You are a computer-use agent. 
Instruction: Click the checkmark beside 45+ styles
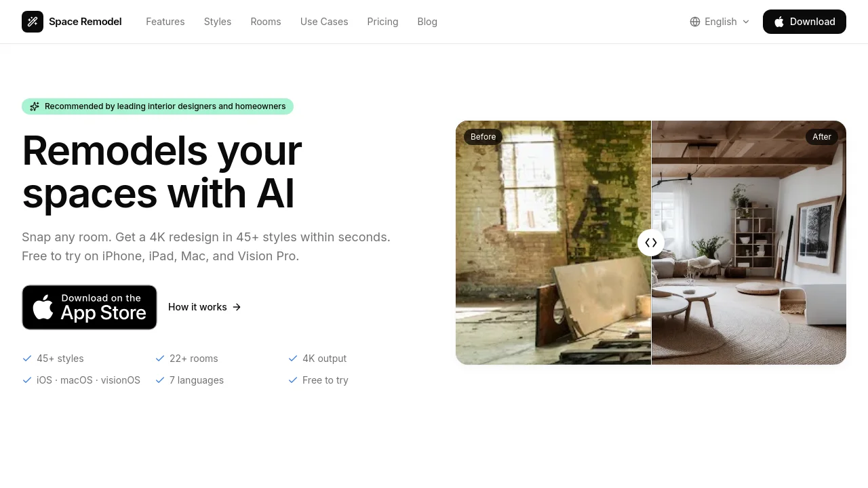click(27, 359)
